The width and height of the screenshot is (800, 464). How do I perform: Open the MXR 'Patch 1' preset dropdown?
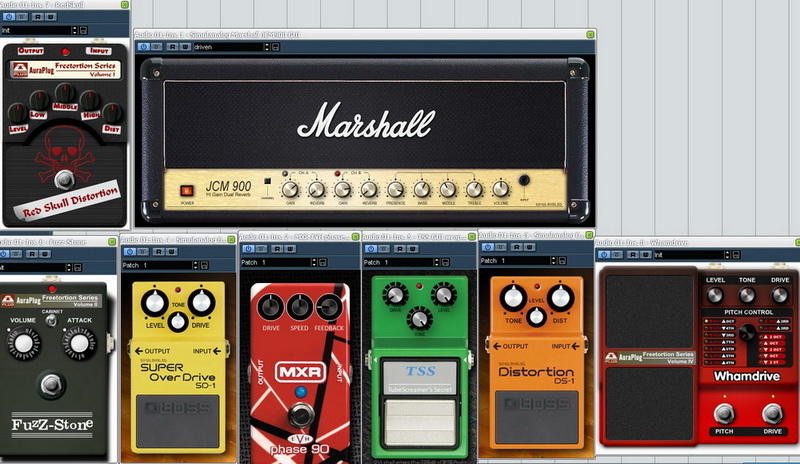pos(275,262)
